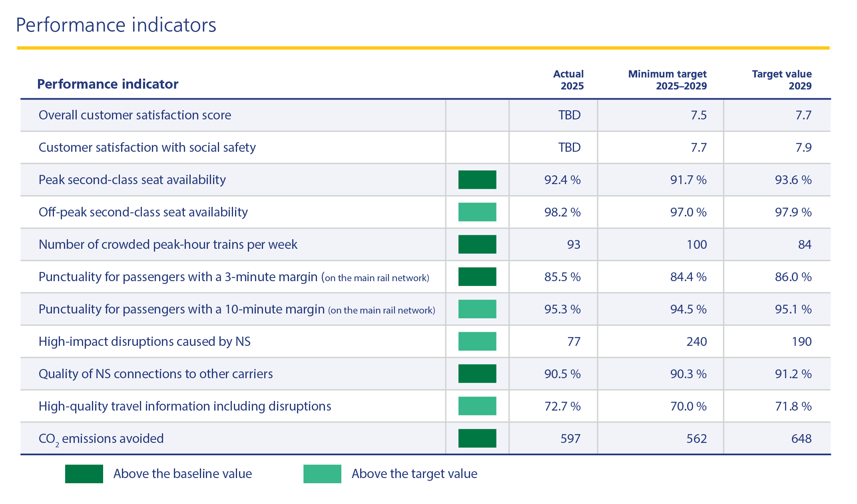Click the light green target legend swatch
Image resolution: width=857 pixels, height=504 pixels.
click(322, 474)
